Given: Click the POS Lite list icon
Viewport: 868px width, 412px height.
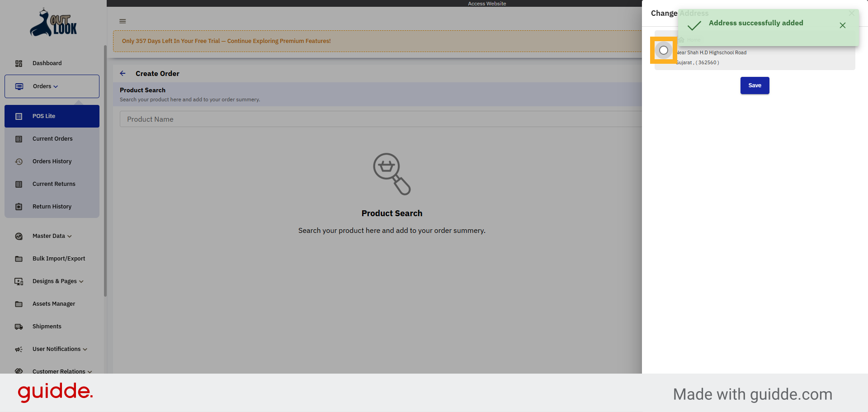Looking at the screenshot, I should (19, 116).
